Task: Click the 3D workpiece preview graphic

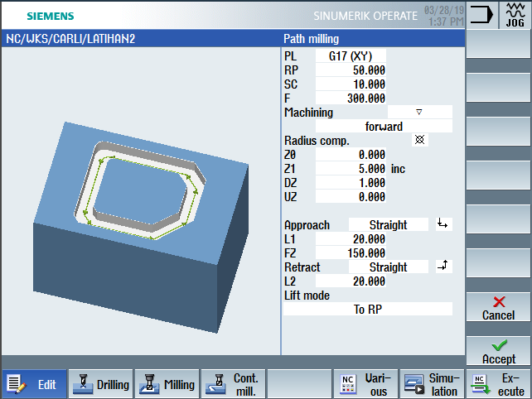Action: [x=141, y=227]
